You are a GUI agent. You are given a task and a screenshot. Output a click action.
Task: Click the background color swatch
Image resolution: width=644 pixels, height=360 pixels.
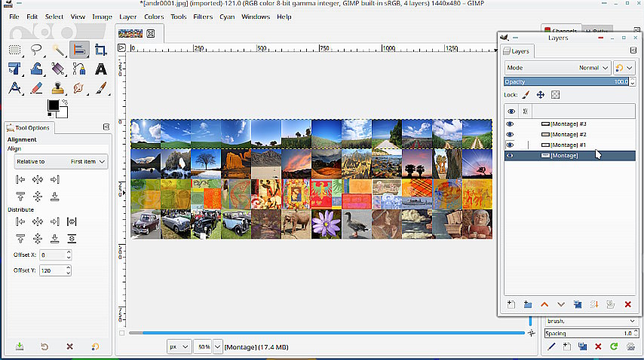click(x=63, y=113)
